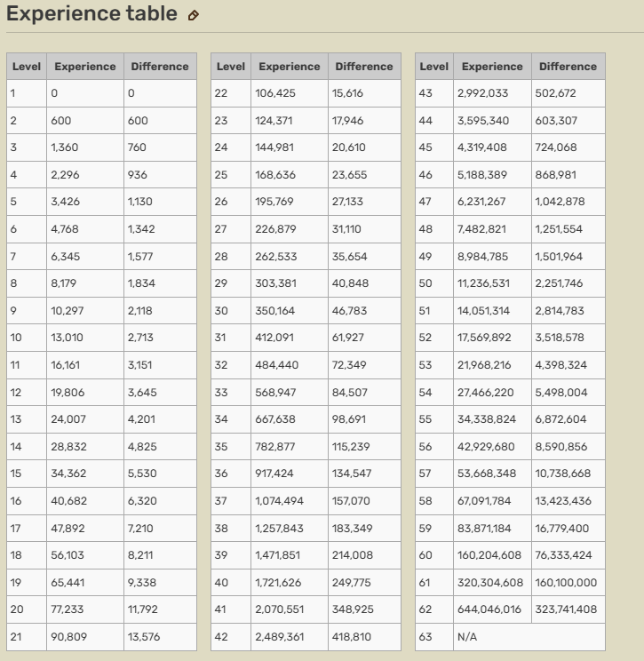Select experience value 2,070,551
The width and height of the screenshot is (644, 661).
tap(280, 609)
